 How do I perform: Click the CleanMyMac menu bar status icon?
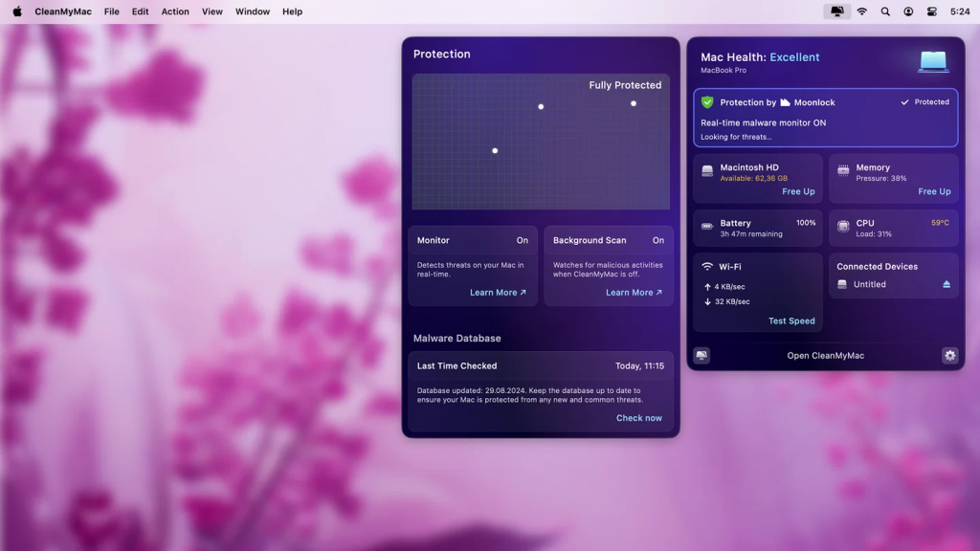[836, 11]
